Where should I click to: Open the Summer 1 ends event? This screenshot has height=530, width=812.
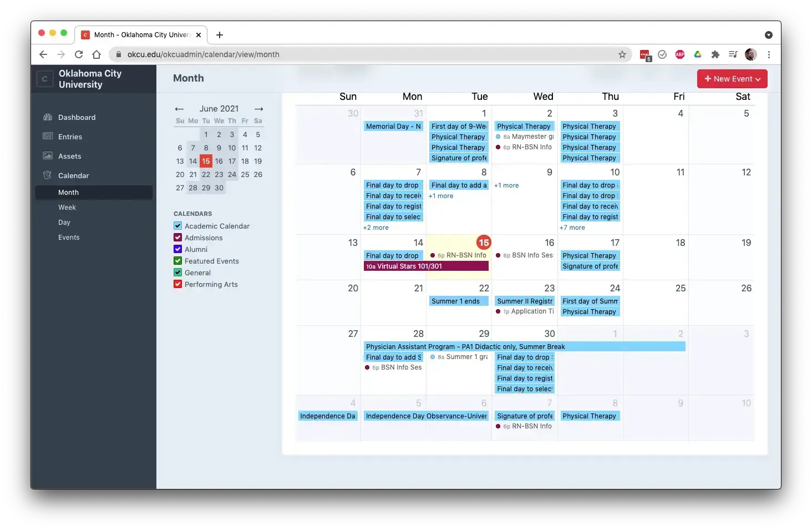(458, 301)
